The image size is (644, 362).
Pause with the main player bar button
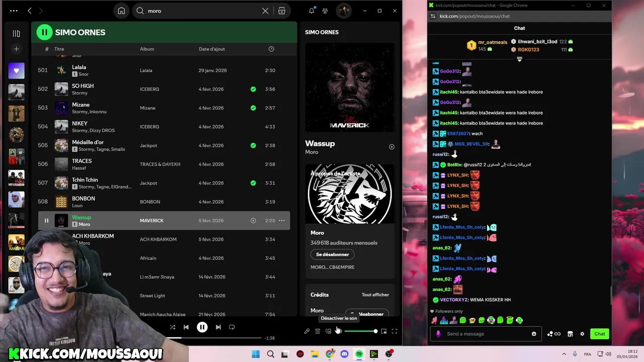tap(202, 327)
